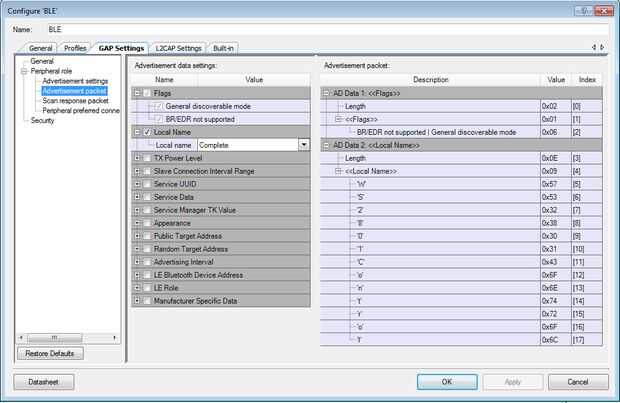Enable Advertising Interval checkbox
The width and height of the screenshot is (620, 403).
click(x=147, y=262)
